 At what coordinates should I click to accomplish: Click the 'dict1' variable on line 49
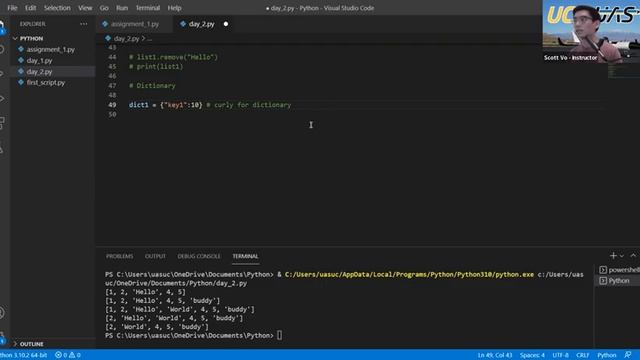point(139,105)
